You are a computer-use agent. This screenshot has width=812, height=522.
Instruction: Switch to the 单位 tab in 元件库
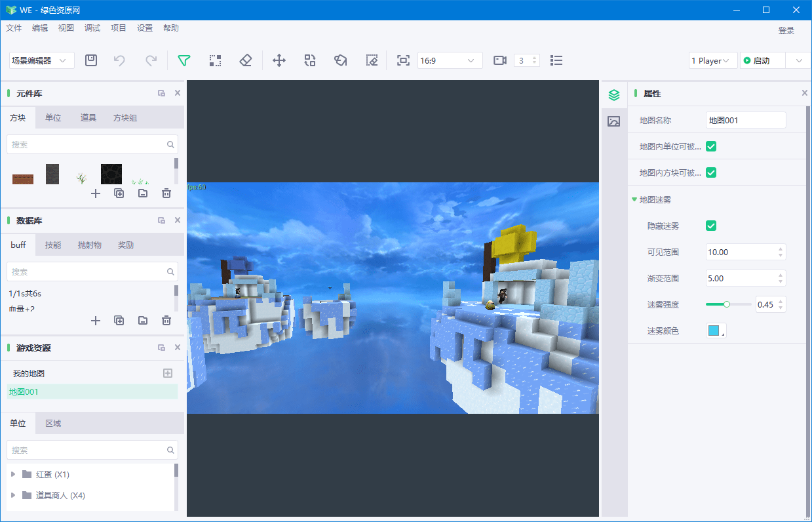point(53,118)
